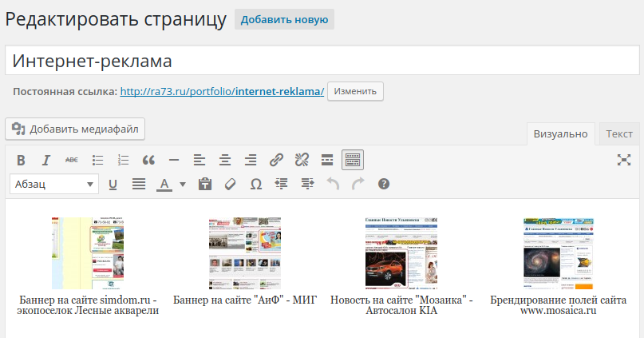Insert special character omega symbol

255,185
